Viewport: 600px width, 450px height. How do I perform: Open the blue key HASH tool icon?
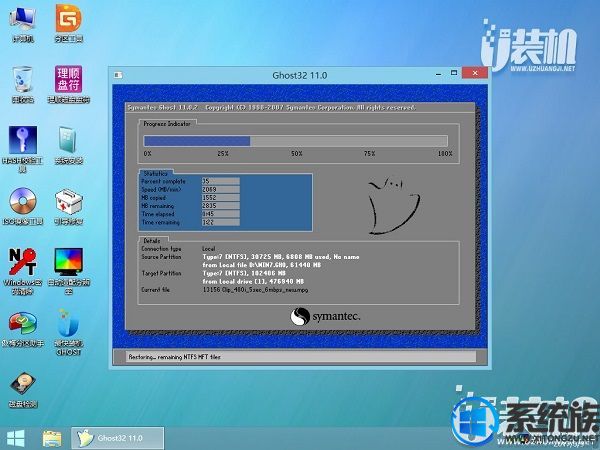[23, 148]
